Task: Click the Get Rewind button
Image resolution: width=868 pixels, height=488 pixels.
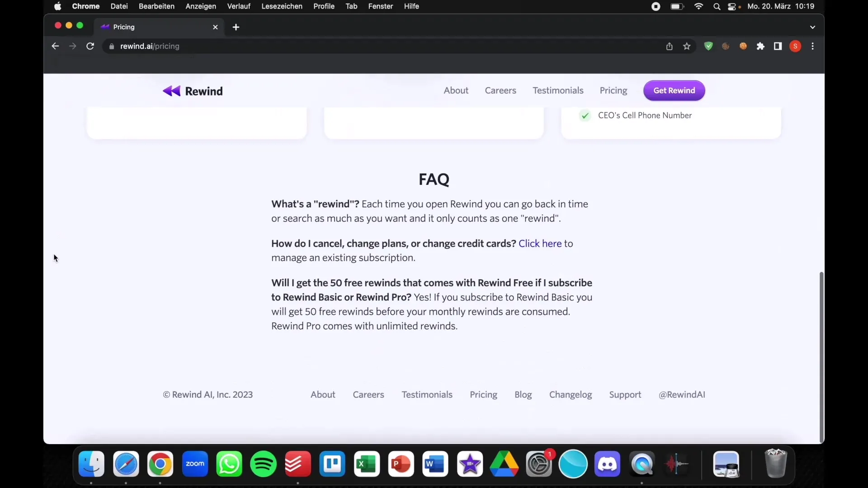Action: point(674,90)
